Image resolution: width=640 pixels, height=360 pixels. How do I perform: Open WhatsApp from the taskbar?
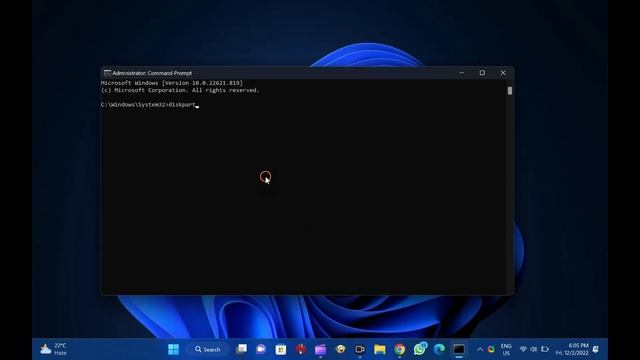tap(420, 349)
